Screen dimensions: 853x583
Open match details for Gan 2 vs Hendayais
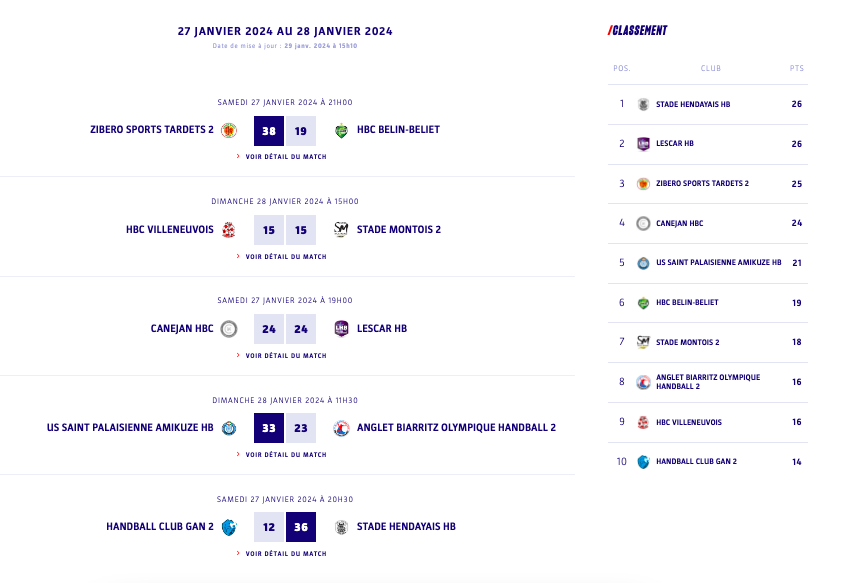(285, 554)
